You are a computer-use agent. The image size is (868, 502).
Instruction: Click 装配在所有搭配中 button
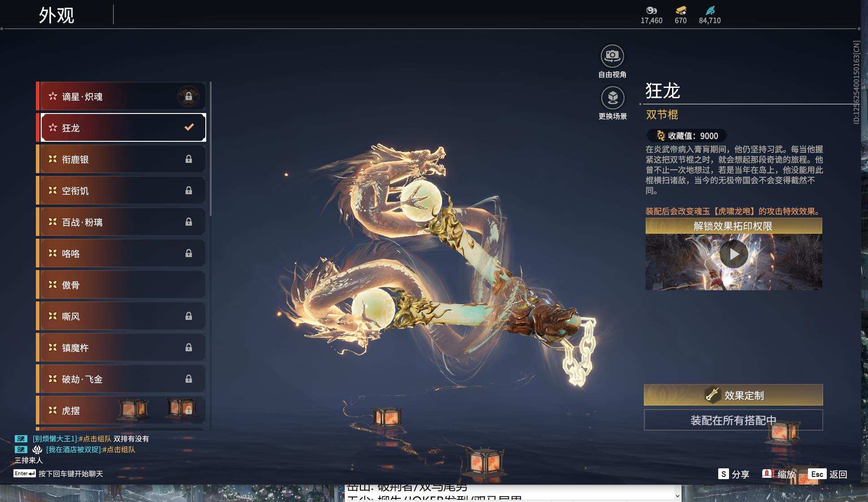click(x=733, y=420)
